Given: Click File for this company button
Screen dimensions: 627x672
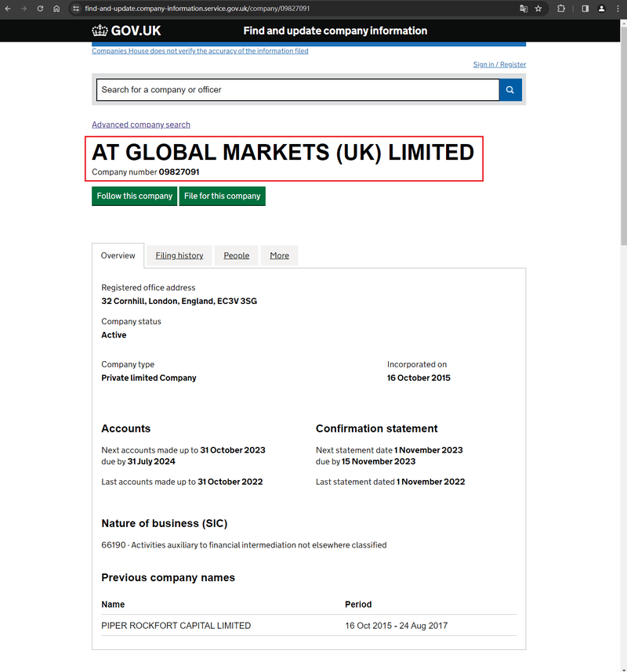Looking at the screenshot, I should pyautogui.click(x=222, y=196).
